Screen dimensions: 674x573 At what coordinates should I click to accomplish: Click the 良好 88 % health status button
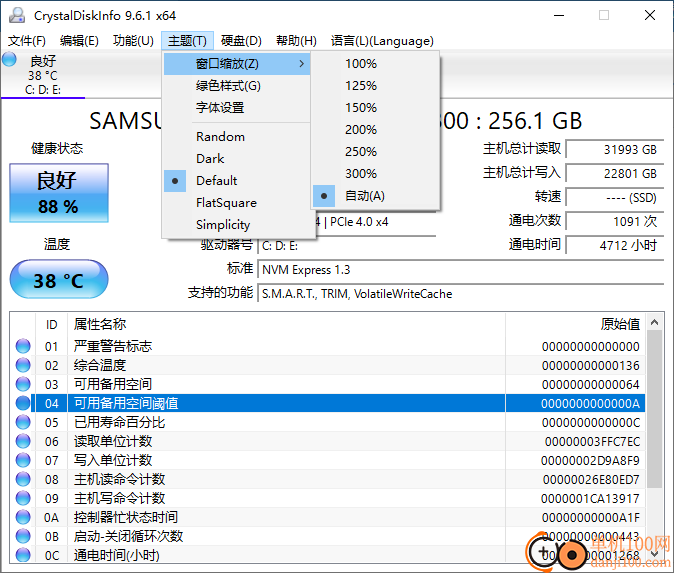pos(59,193)
